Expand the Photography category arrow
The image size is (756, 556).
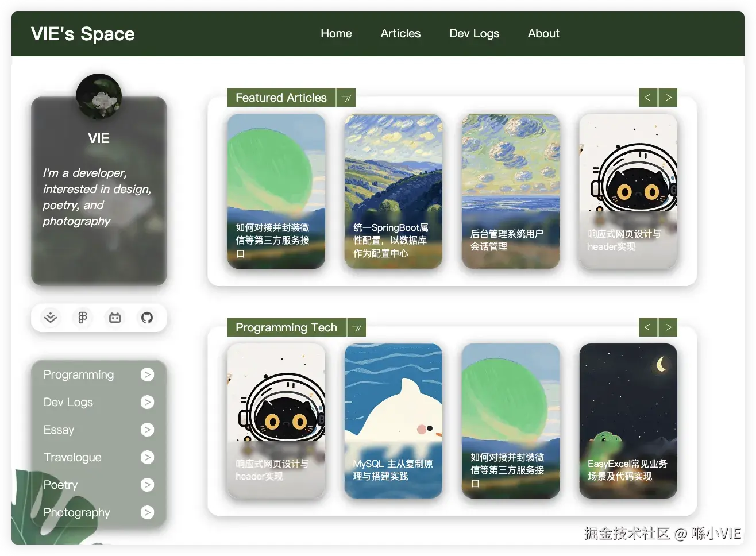coord(148,512)
